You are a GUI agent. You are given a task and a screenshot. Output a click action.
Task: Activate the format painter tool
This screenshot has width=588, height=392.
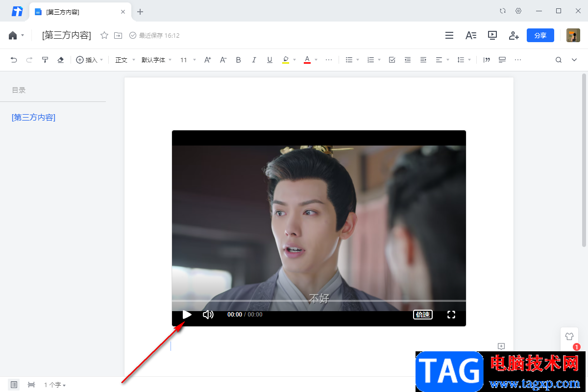(x=45, y=60)
